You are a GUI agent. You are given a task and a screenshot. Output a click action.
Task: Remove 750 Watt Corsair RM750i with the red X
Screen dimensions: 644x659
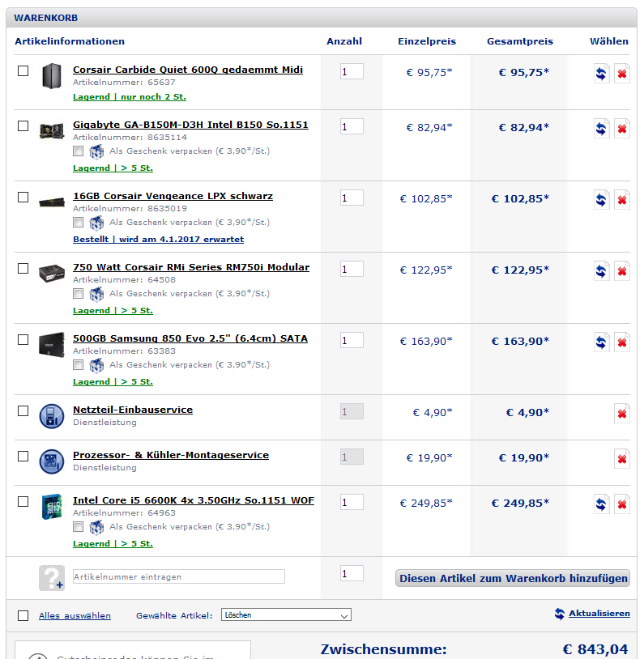tap(622, 271)
